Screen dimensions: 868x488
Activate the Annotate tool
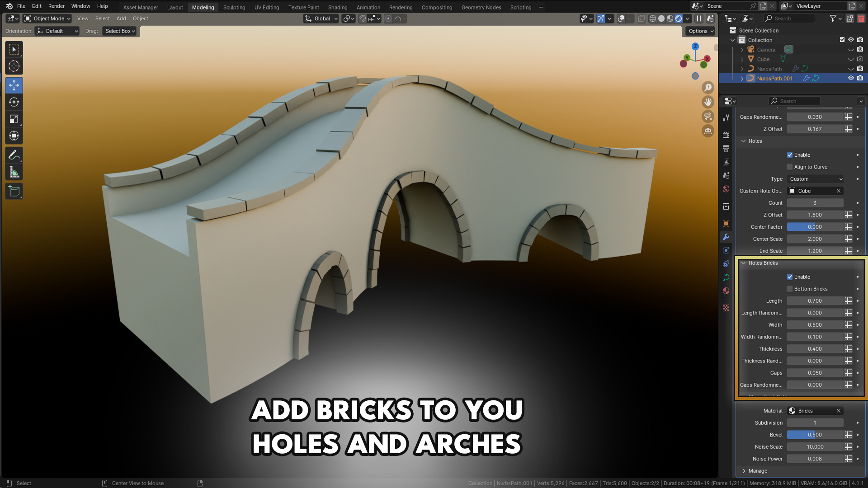(14, 155)
